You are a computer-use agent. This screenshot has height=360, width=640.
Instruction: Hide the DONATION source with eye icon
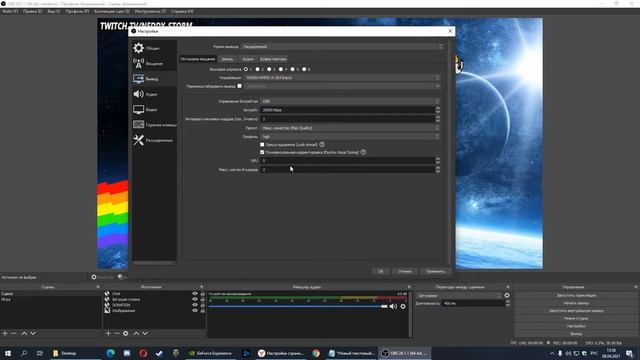tap(195, 305)
